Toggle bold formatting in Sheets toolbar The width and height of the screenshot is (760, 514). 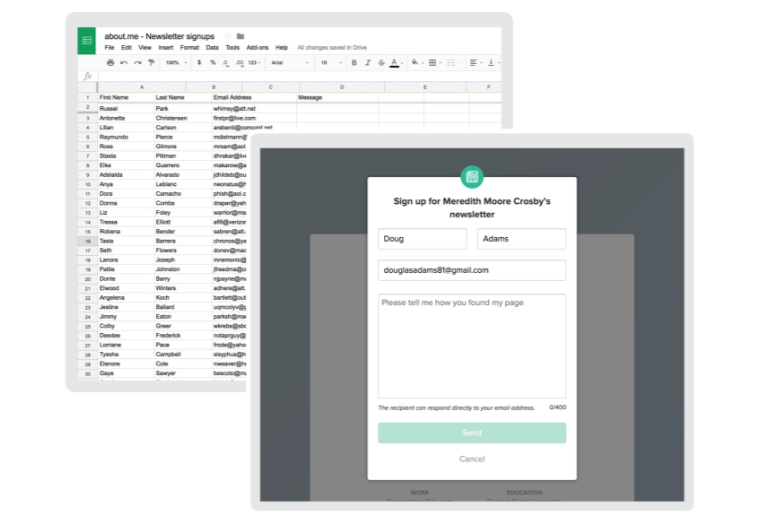coord(354,63)
